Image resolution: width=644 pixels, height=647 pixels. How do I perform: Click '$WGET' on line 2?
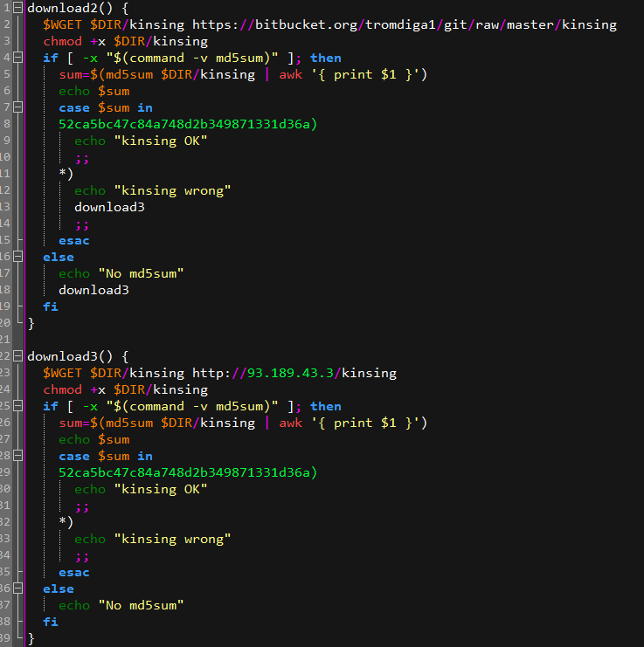(62, 24)
